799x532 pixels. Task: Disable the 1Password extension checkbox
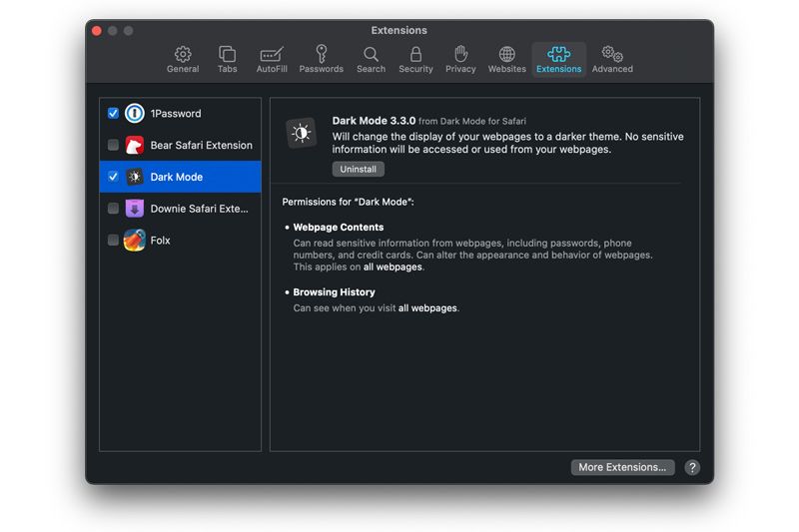(x=113, y=113)
